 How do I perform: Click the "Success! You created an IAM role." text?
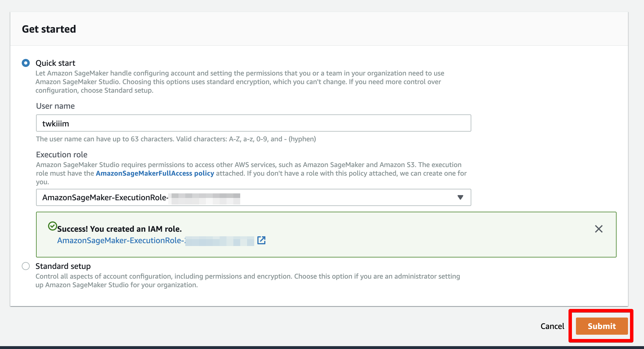tap(120, 229)
